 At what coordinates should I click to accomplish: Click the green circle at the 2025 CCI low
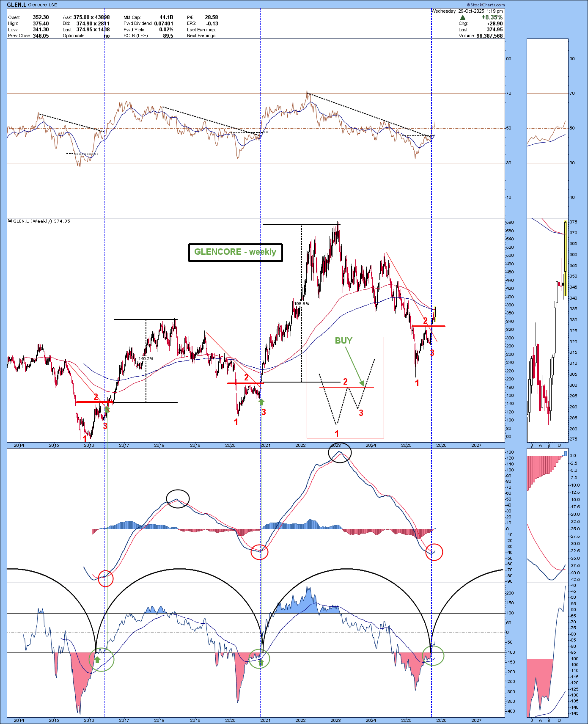pos(433,655)
